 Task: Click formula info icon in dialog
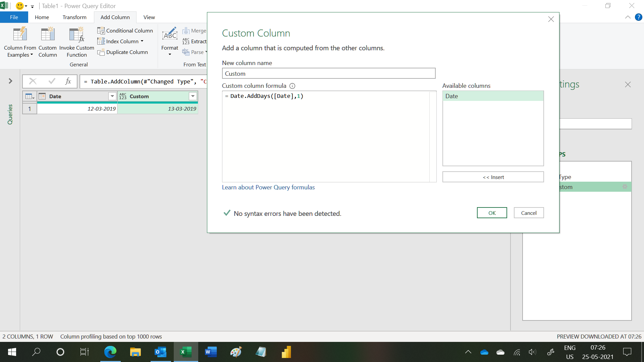point(292,86)
